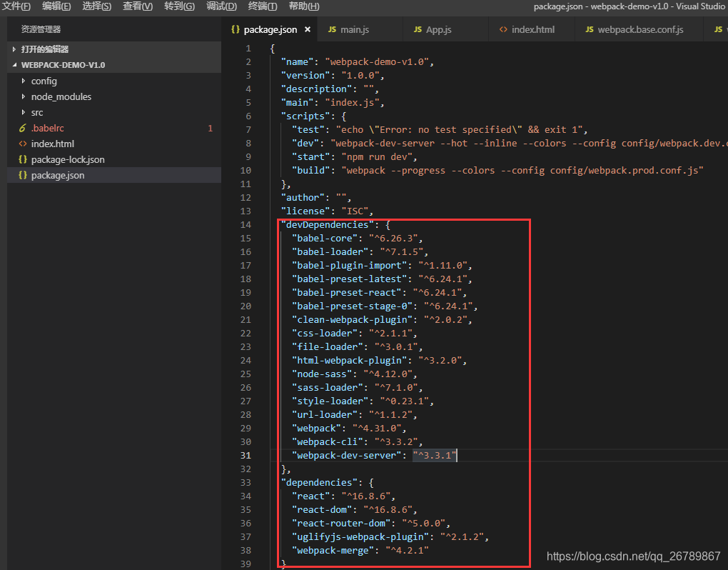Close the package.json tab

click(308, 29)
